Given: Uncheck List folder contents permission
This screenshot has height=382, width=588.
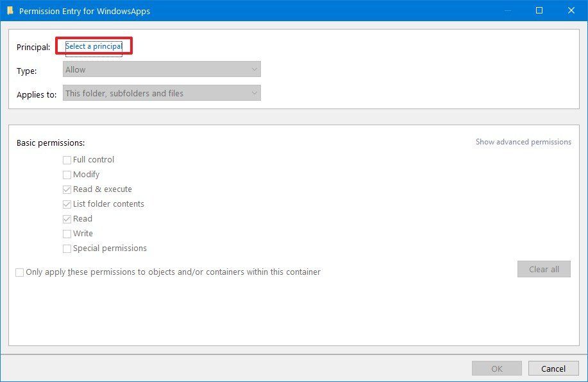Looking at the screenshot, I should (67, 204).
